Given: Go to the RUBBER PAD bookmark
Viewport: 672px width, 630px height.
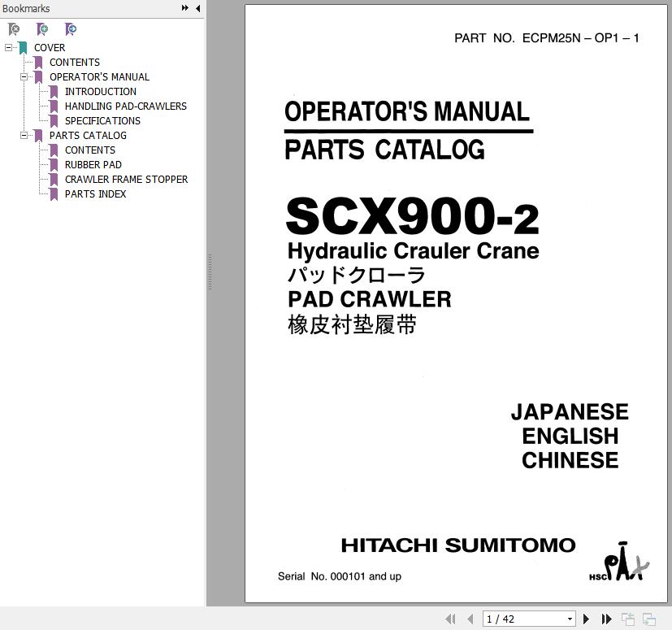Looking at the screenshot, I should 93,165.
